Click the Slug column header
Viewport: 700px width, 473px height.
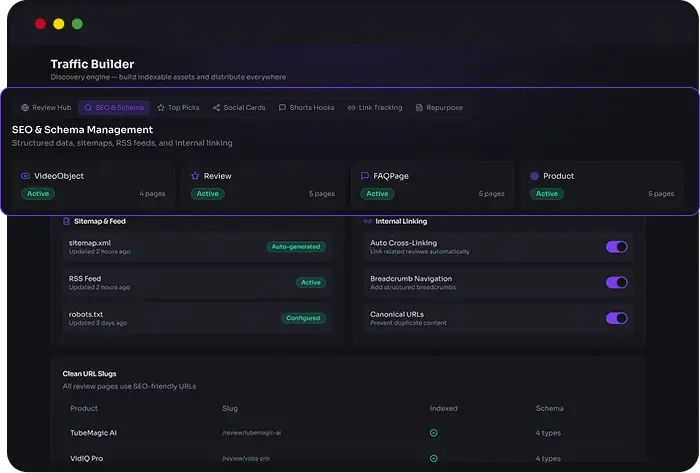(230, 408)
